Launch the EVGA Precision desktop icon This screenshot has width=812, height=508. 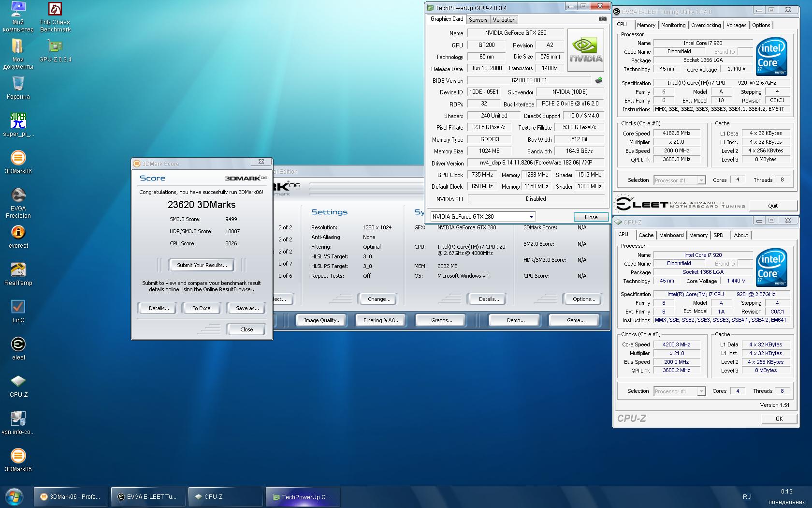click(x=18, y=203)
